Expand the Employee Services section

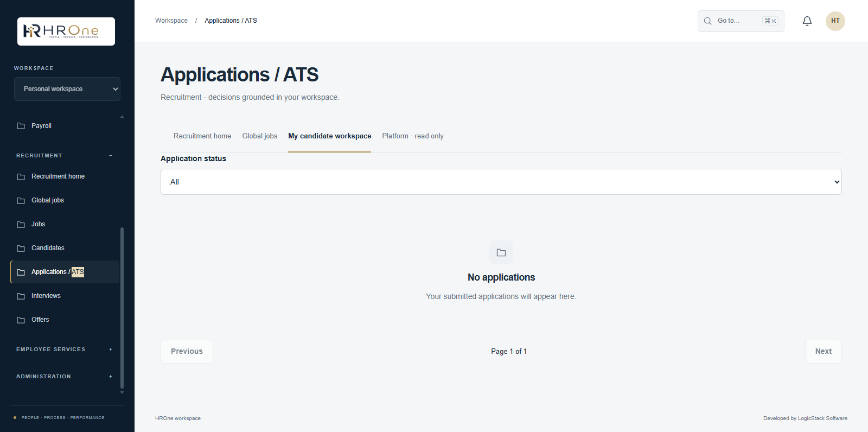click(111, 350)
